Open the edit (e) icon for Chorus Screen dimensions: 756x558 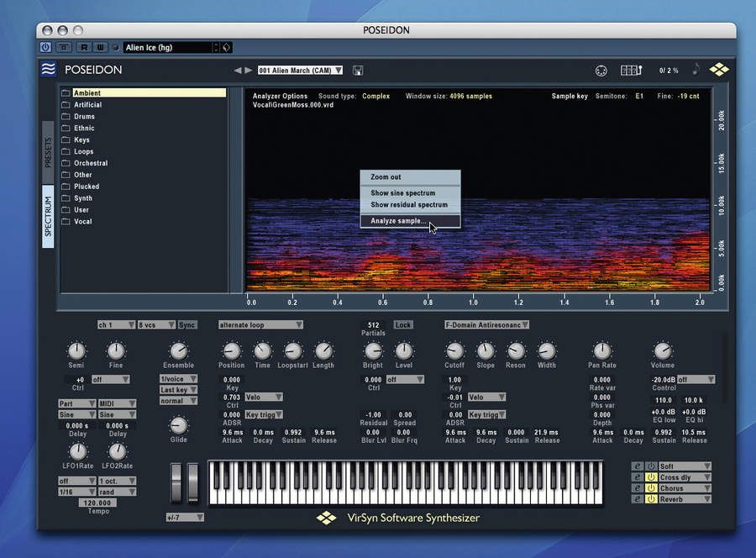[638, 488]
